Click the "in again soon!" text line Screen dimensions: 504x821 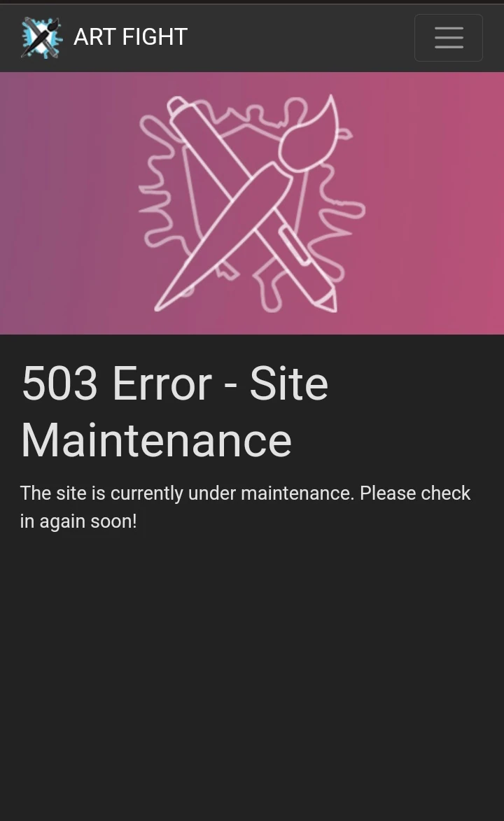coord(78,521)
